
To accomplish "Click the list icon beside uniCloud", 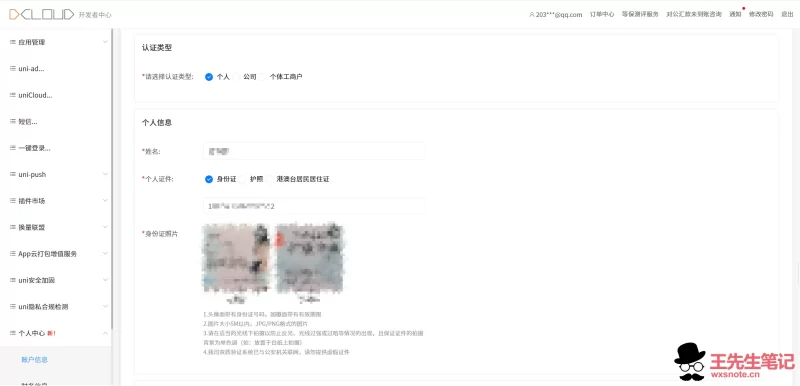I will click(x=13, y=95).
